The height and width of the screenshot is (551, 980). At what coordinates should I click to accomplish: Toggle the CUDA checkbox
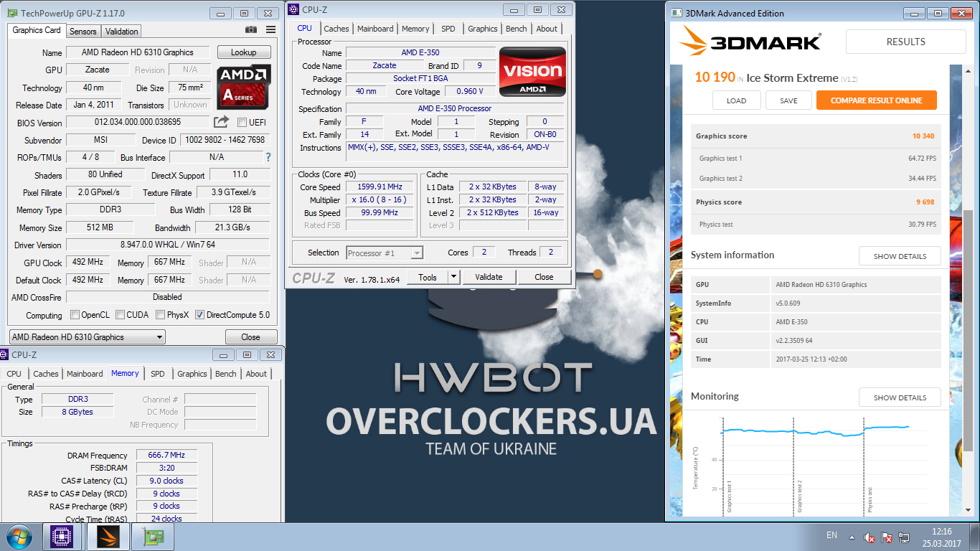tap(120, 315)
